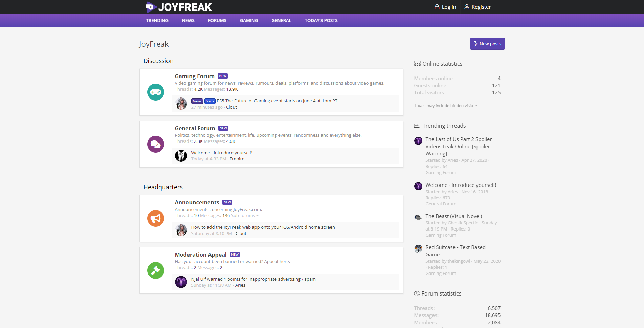
Task: Click the Trending threads chart icon
Action: [x=417, y=126]
